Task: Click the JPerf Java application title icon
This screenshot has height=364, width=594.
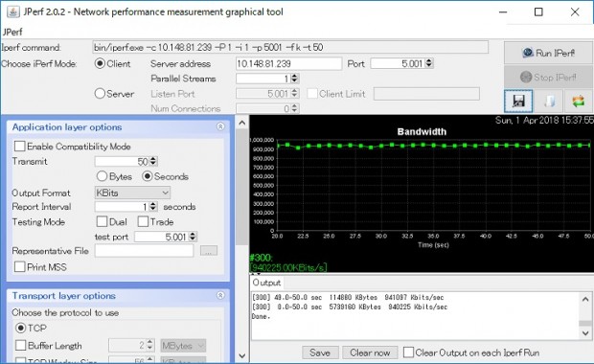Action: (12, 11)
